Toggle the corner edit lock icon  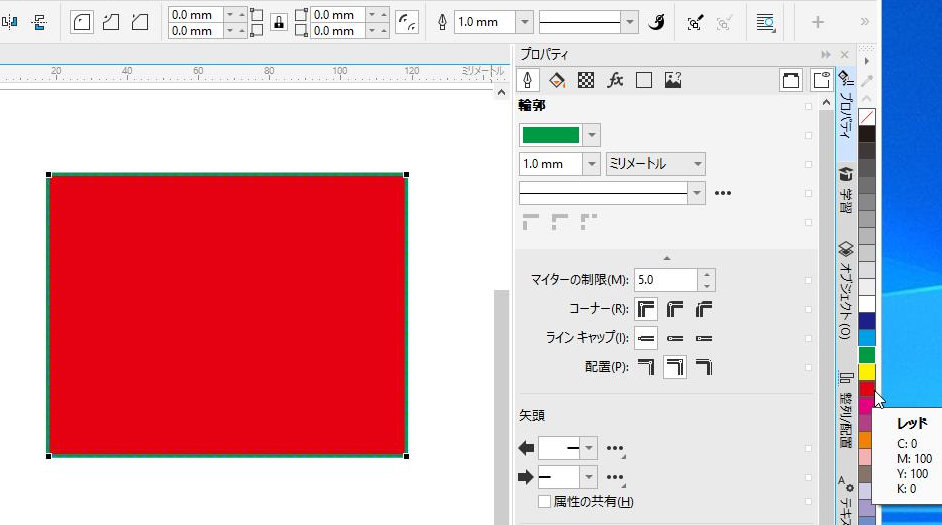coord(279,23)
